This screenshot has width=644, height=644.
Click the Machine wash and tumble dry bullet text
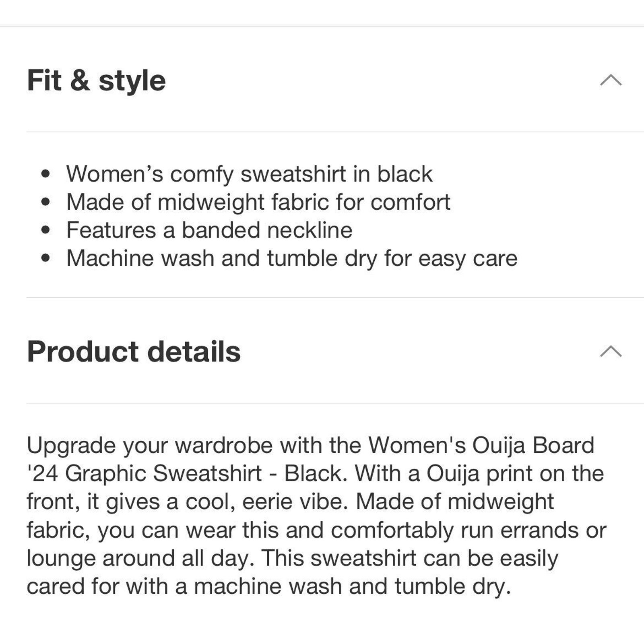pyautogui.click(x=292, y=258)
